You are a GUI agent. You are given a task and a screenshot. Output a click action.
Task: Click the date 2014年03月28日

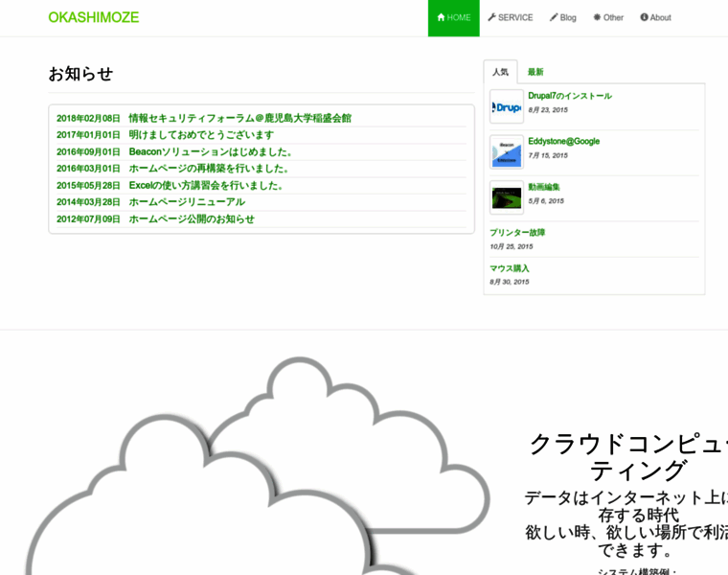[x=88, y=202]
